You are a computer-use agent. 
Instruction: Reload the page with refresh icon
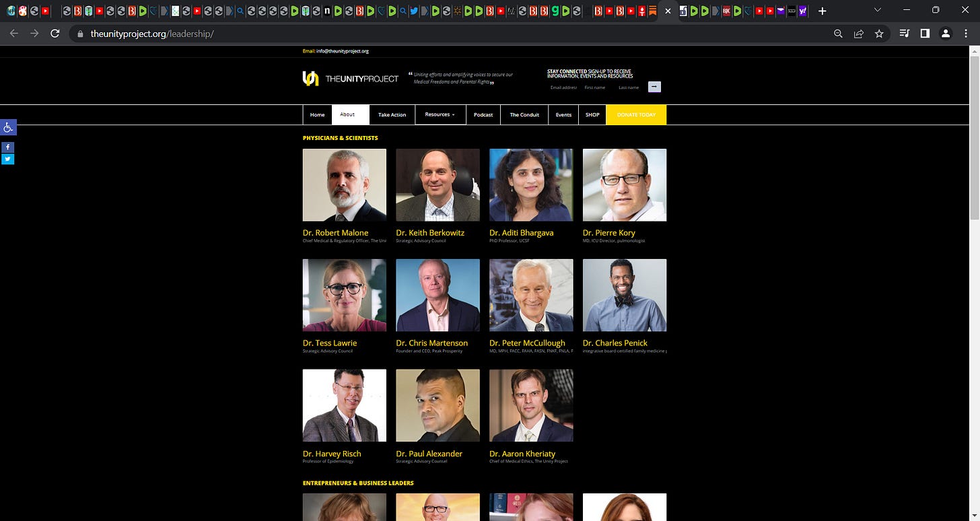point(55,34)
